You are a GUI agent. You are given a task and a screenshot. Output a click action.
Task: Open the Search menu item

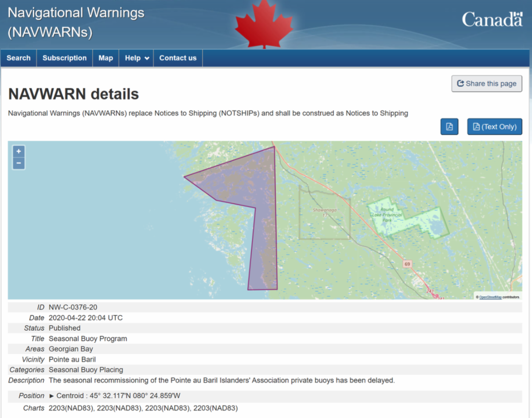click(x=19, y=58)
